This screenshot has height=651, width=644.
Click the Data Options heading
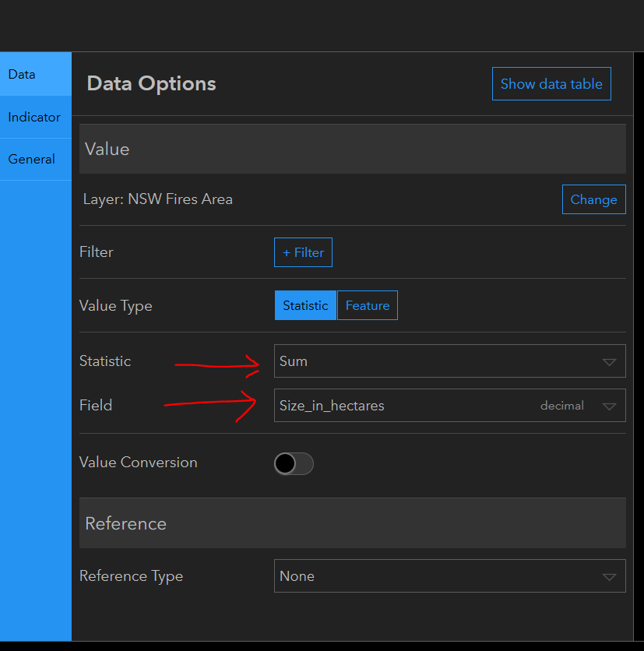[152, 84]
